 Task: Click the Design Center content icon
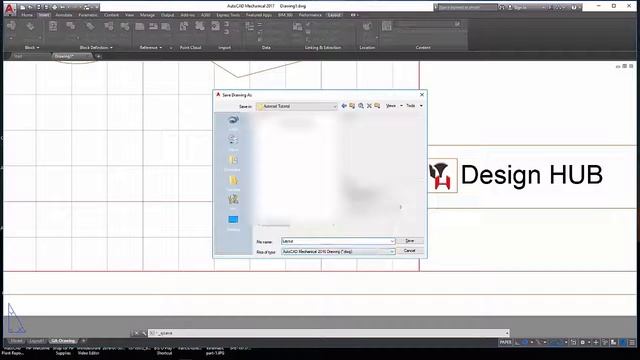click(x=387, y=27)
